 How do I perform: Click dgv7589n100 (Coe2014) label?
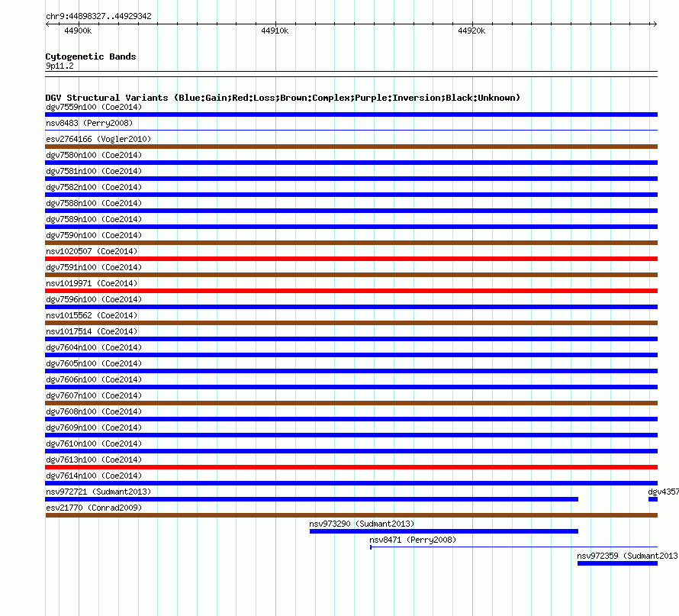click(x=94, y=219)
